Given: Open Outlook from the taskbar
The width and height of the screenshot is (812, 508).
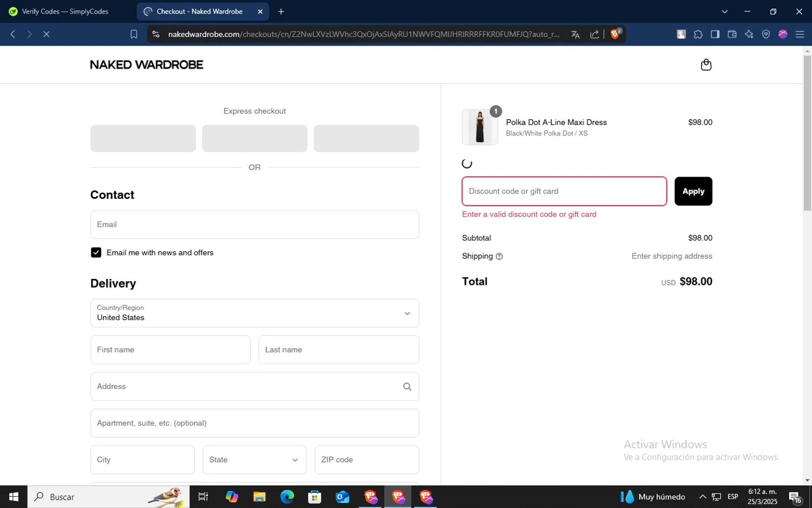Looking at the screenshot, I should 342,497.
